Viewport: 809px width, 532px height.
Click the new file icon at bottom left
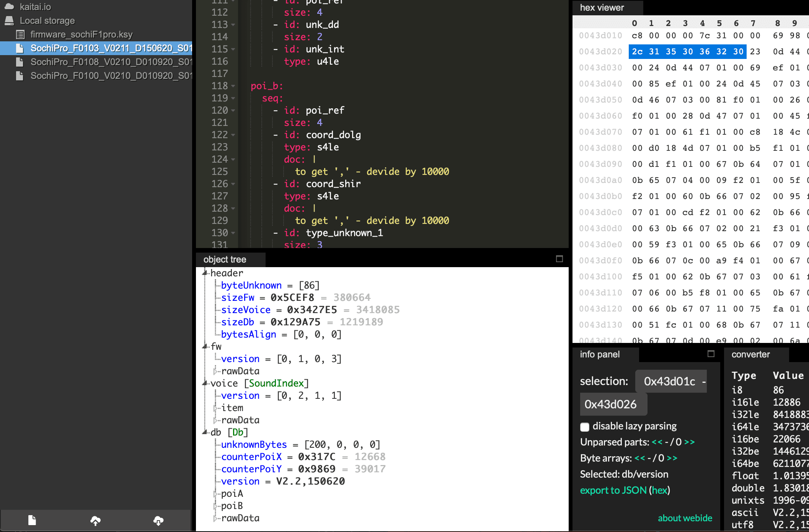[32, 520]
